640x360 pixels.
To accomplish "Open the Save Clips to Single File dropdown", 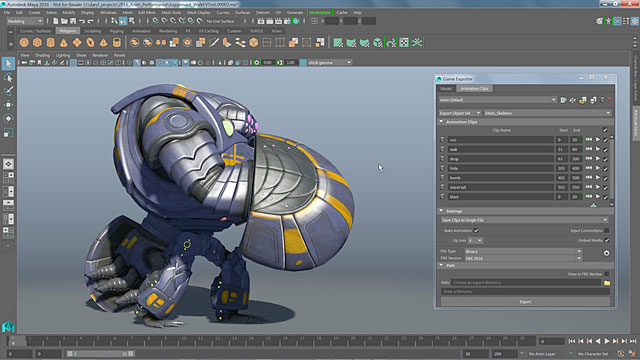I will tap(524, 220).
